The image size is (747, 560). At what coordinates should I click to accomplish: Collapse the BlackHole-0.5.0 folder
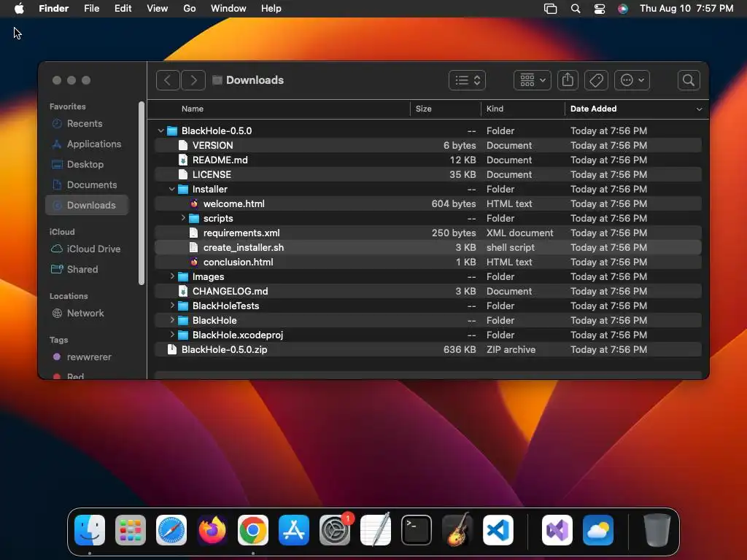tap(160, 131)
